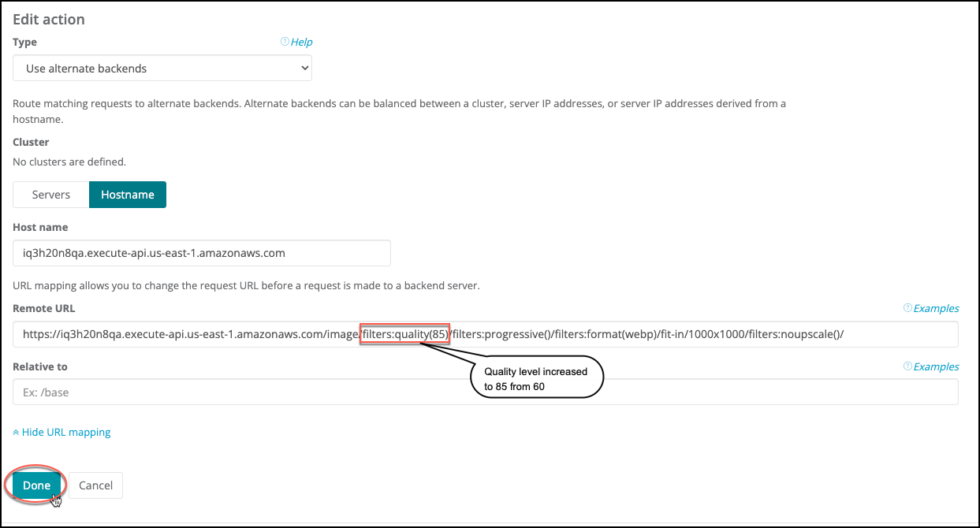The height and width of the screenshot is (528, 980).
Task: Click the highlighted filters:quality(85) URL segment
Action: tap(405, 334)
